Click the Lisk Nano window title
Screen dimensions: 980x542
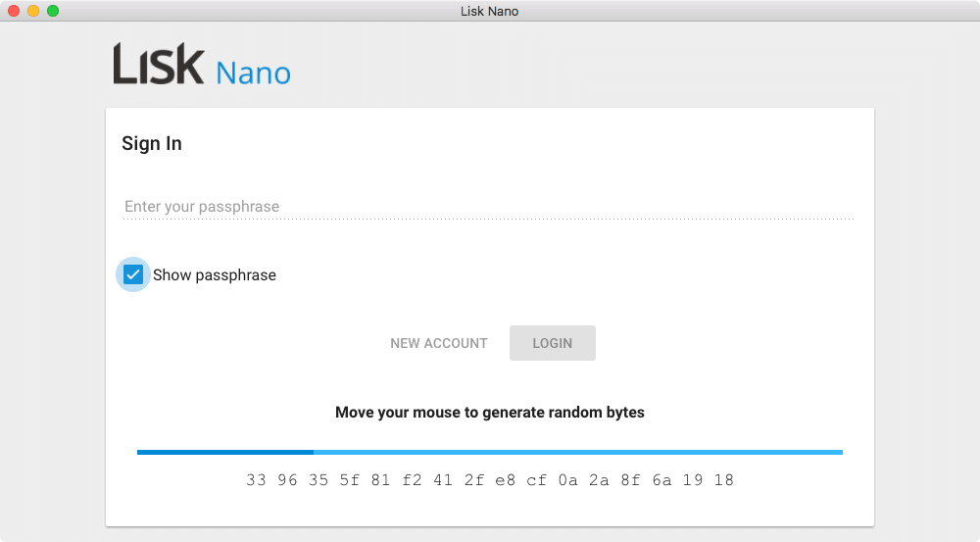[x=489, y=11]
